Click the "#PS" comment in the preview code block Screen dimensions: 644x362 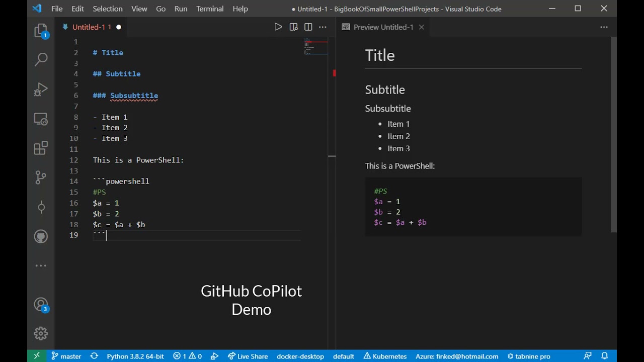pos(381,191)
